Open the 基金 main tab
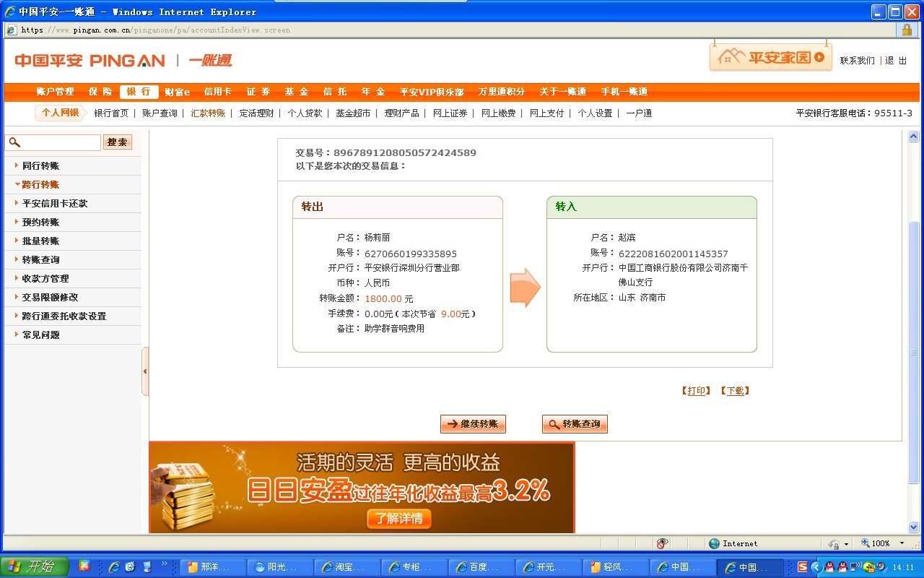The image size is (924, 578). point(297,92)
